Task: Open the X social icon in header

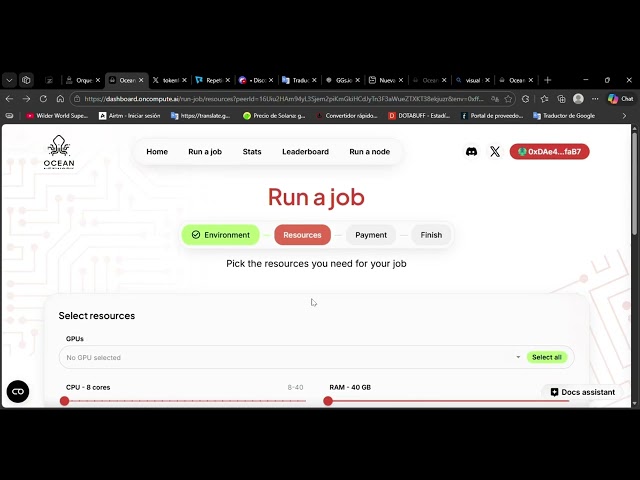Action: coord(495,152)
